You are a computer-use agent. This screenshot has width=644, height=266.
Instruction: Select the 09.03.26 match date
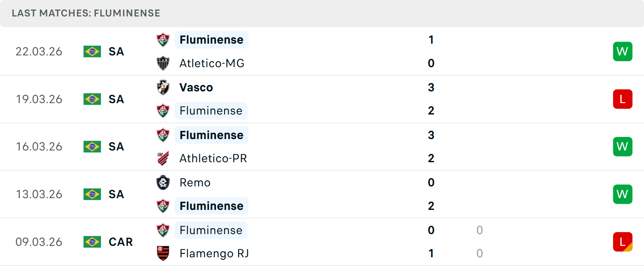coord(39,242)
